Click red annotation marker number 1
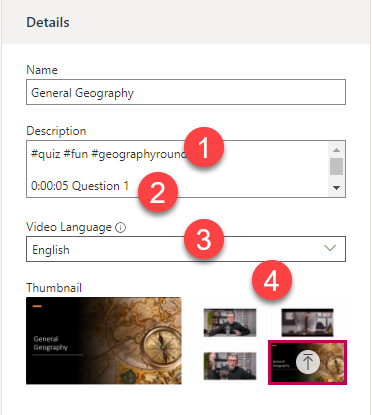The image size is (372, 415). pos(204,147)
